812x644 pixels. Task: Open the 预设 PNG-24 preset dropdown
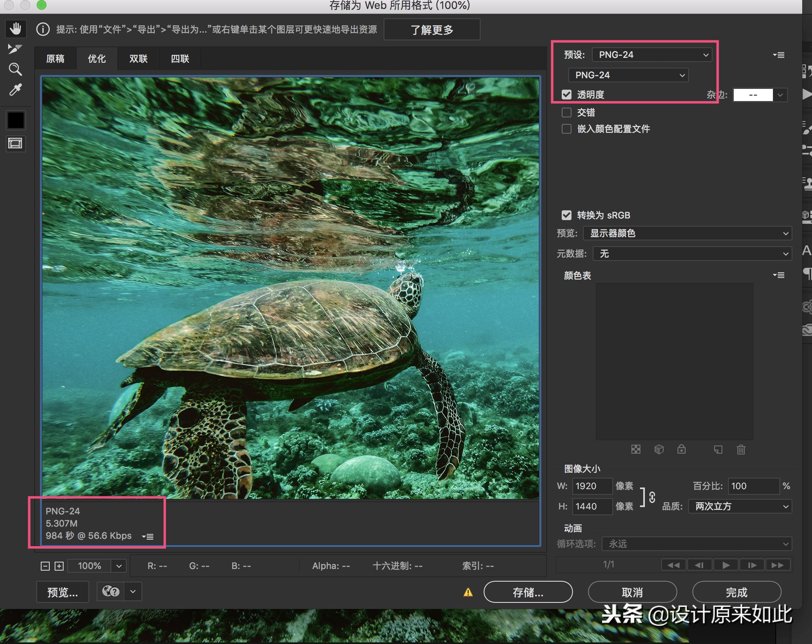pyautogui.click(x=652, y=55)
